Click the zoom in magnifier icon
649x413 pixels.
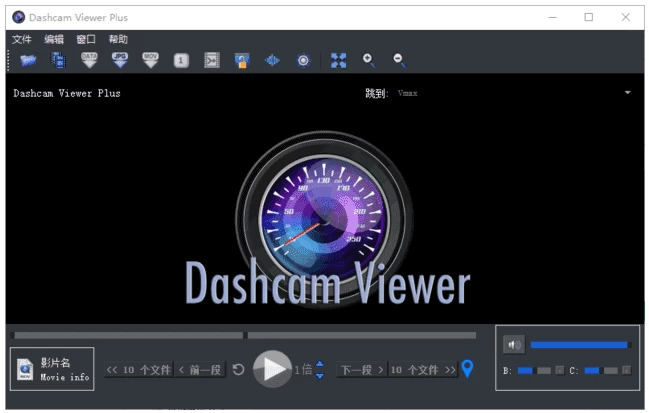tap(369, 61)
